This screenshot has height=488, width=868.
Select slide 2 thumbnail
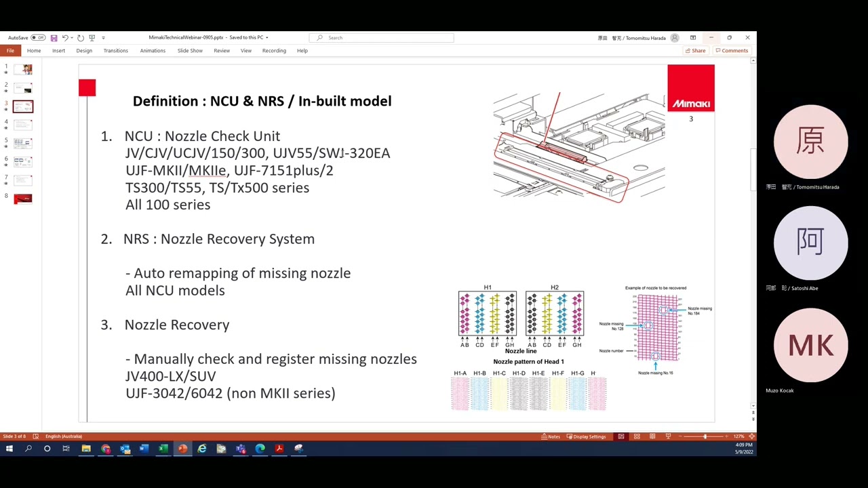(x=23, y=88)
